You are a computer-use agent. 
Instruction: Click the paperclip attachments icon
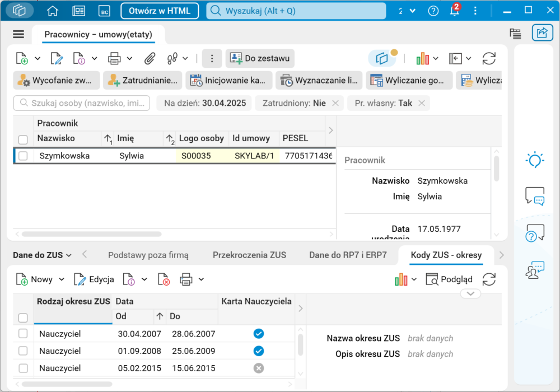150,58
